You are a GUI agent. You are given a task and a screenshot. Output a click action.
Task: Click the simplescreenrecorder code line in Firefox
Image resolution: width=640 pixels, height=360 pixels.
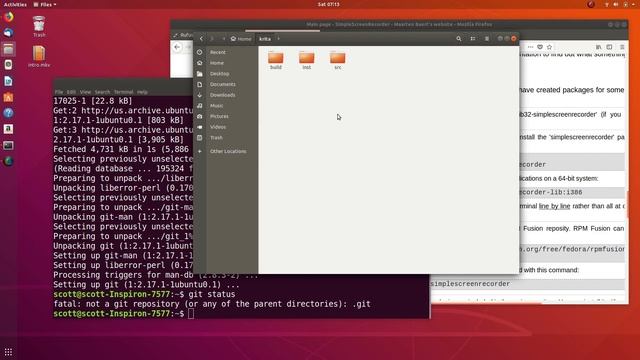[470, 284]
